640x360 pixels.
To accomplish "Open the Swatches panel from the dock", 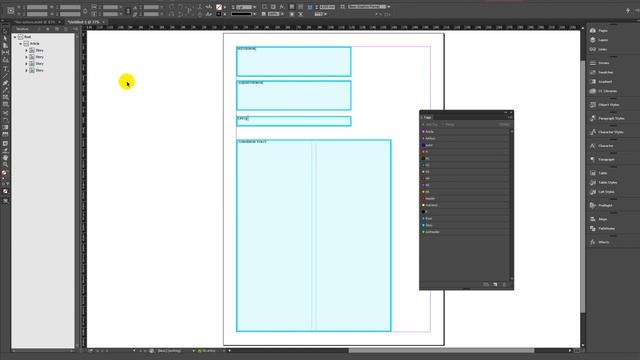I will pos(601,72).
